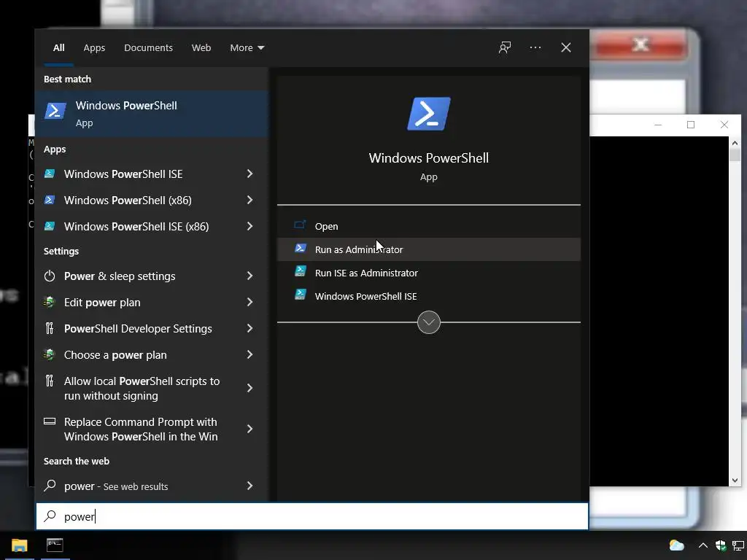Click the search input containing power

(x=312, y=516)
